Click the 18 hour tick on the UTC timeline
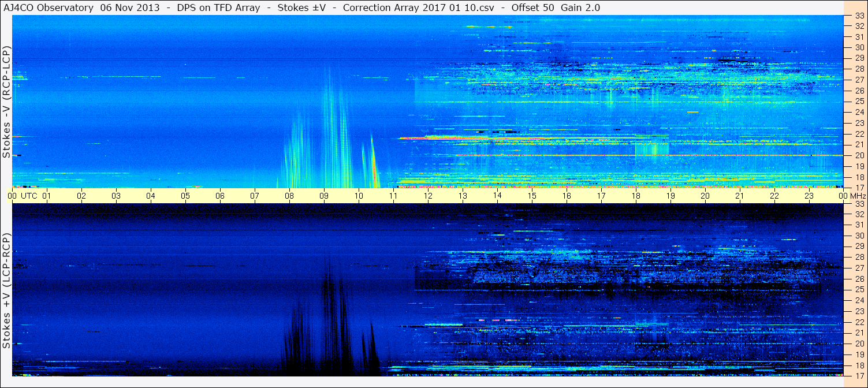Image resolution: width=868 pixels, height=388 pixels. [x=635, y=196]
